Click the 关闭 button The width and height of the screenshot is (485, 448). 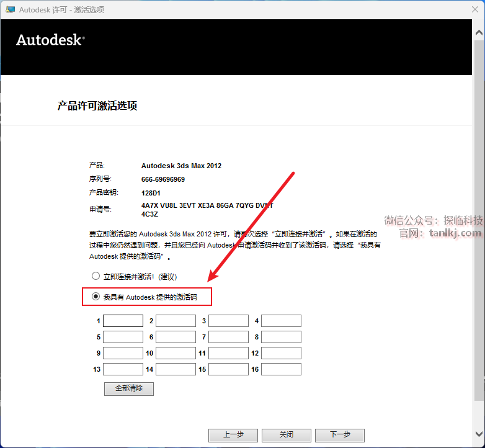point(287,435)
